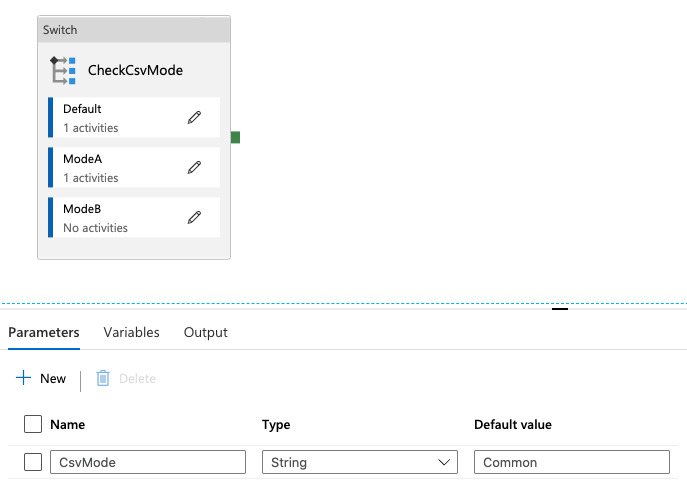Click the Switch activity header
The width and height of the screenshot is (687, 490).
click(134, 30)
